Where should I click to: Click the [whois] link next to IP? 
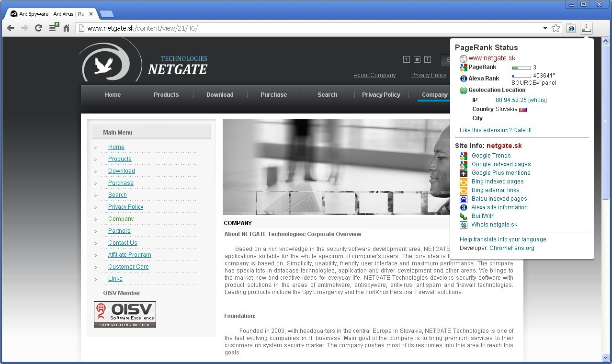(x=537, y=100)
